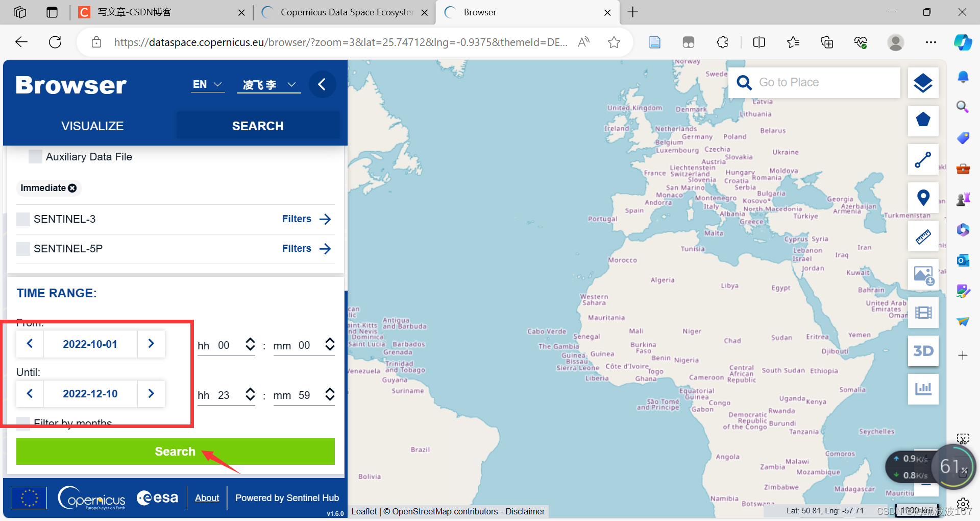Open Edge tab actions menu
The height and width of the screenshot is (521, 980).
click(x=52, y=12)
